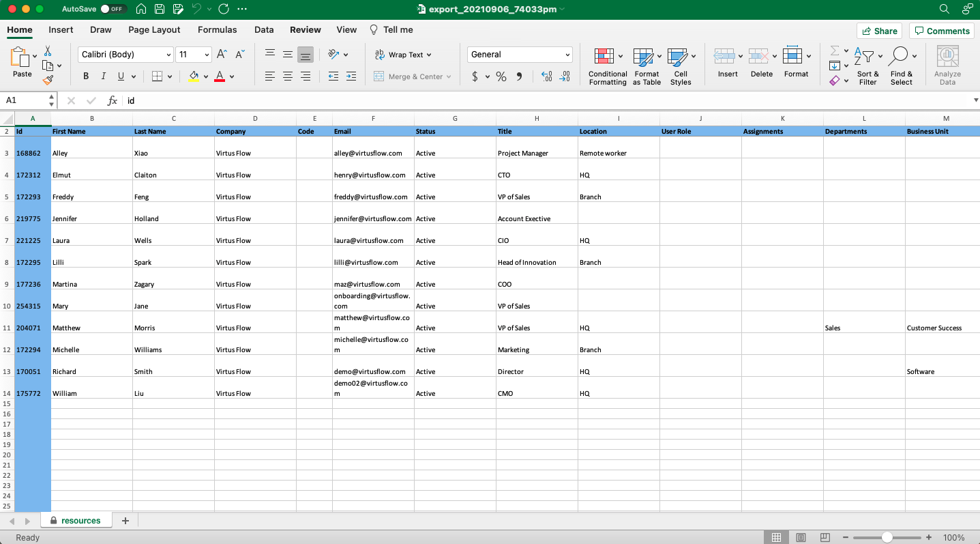Apply percent style
This screenshot has width=980, height=544.
click(x=501, y=76)
